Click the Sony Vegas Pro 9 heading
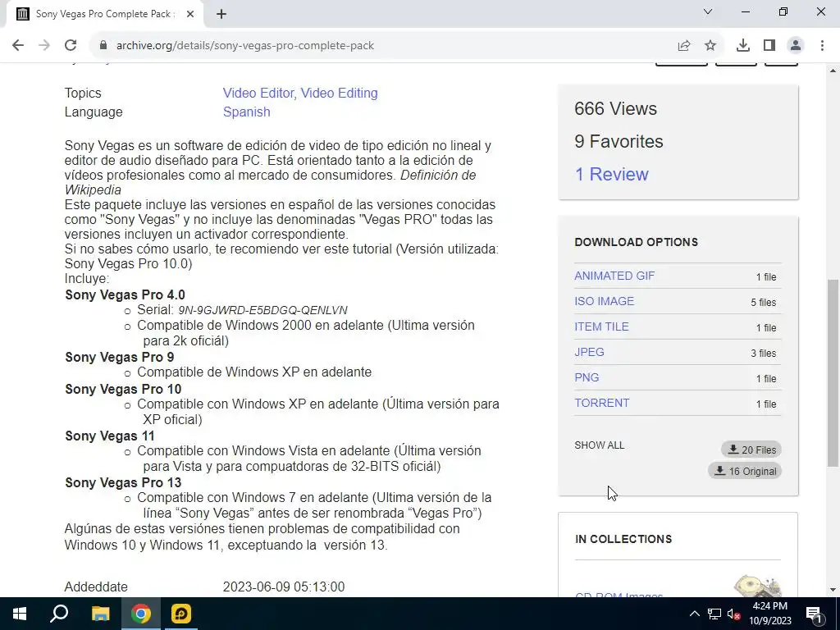The width and height of the screenshot is (840, 630). 120,358
